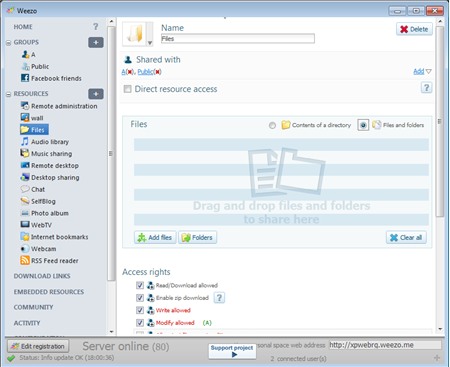Viewport: 450px width, 367px height.
Task: Collapse the GROUPS tree section
Action: coord(9,43)
